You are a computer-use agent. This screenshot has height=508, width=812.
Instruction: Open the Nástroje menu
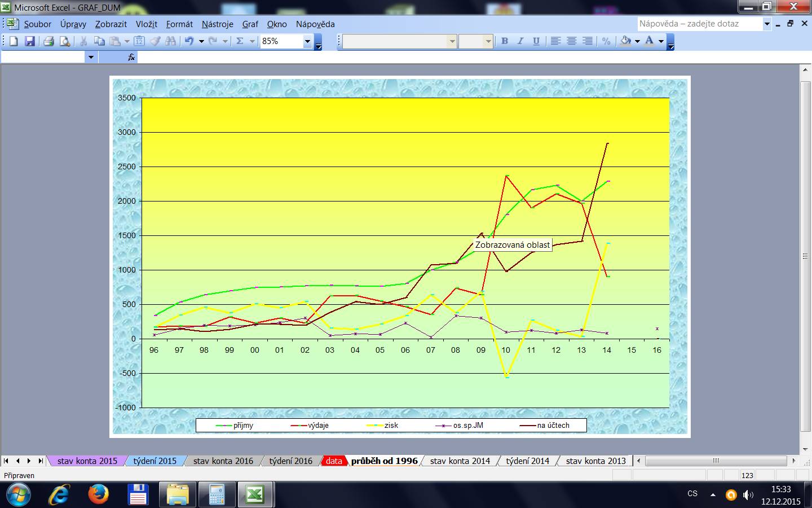click(x=218, y=24)
